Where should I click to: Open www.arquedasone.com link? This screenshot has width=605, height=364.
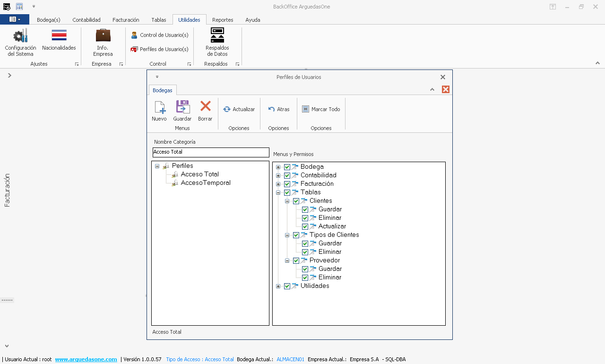point(86,359)
